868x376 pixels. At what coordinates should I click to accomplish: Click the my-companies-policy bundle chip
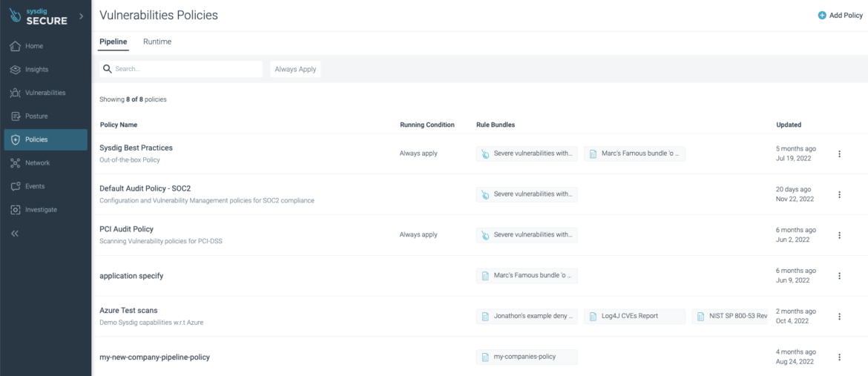527,357
